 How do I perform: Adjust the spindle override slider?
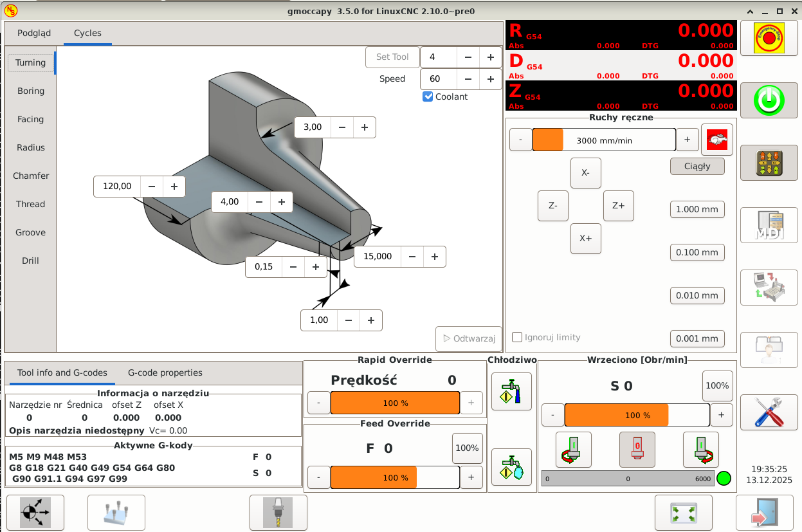pyautogui.click(x=637, y=416)
